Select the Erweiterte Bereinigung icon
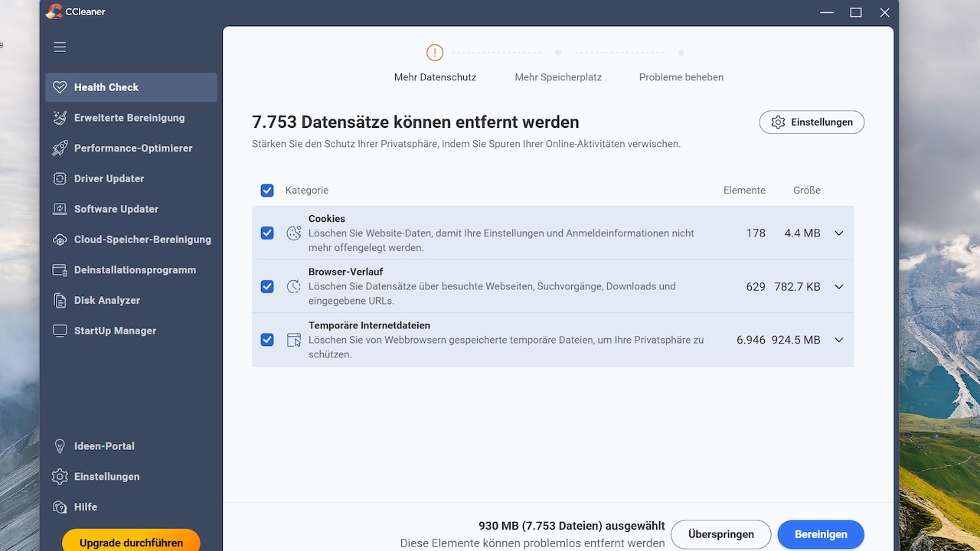 click(x=60, y=117)
